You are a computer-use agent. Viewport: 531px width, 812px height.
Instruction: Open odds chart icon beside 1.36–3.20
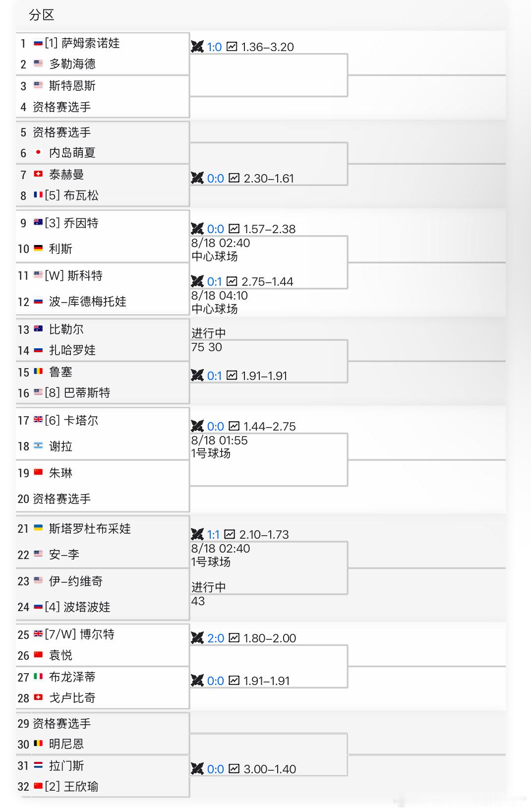[x=232, y=47]
